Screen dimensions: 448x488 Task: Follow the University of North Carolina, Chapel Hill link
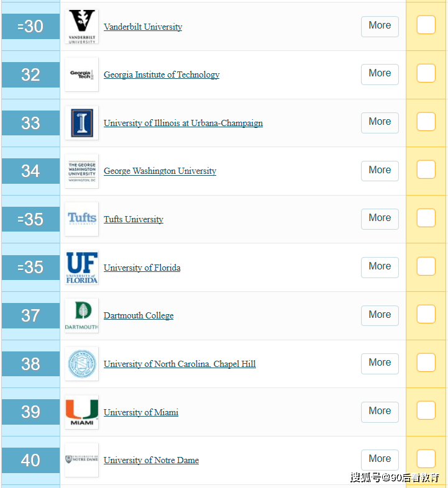180,364
